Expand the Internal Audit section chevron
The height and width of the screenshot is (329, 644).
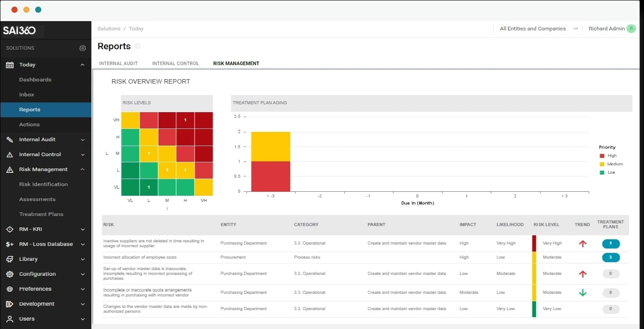click(x=83, y=140)
